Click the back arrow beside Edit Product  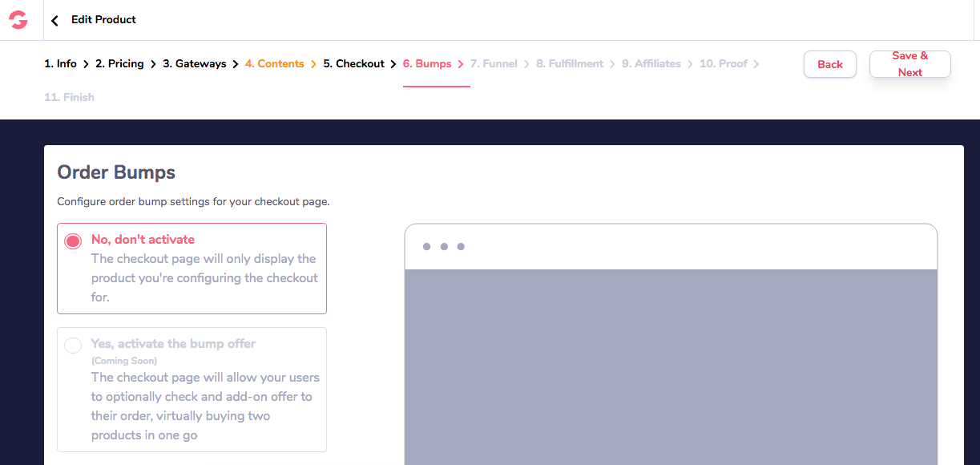click(x=54, y=20)
